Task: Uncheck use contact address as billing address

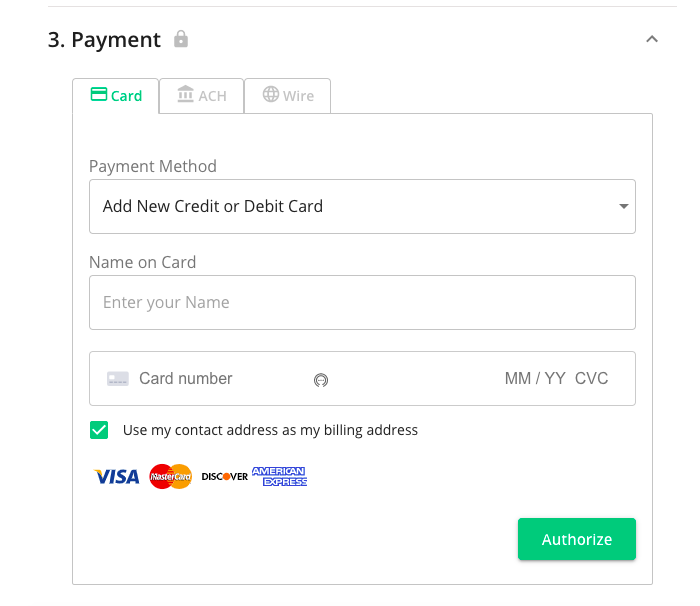Action: point(99,430)
